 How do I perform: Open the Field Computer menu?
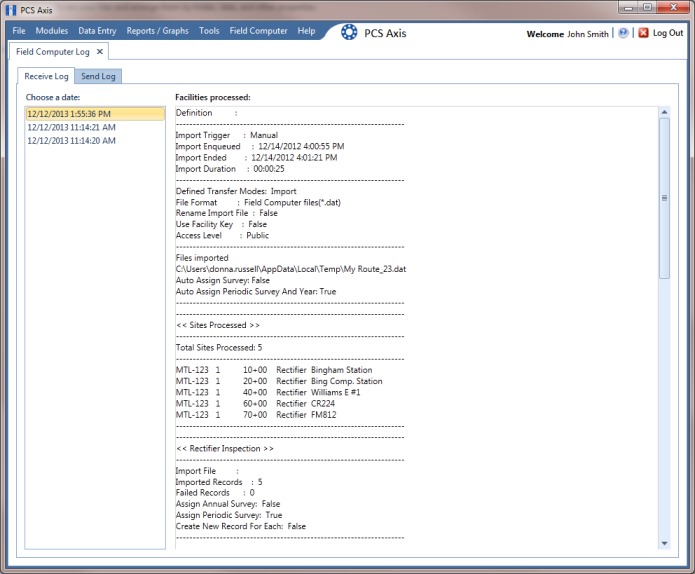(258, 31)
